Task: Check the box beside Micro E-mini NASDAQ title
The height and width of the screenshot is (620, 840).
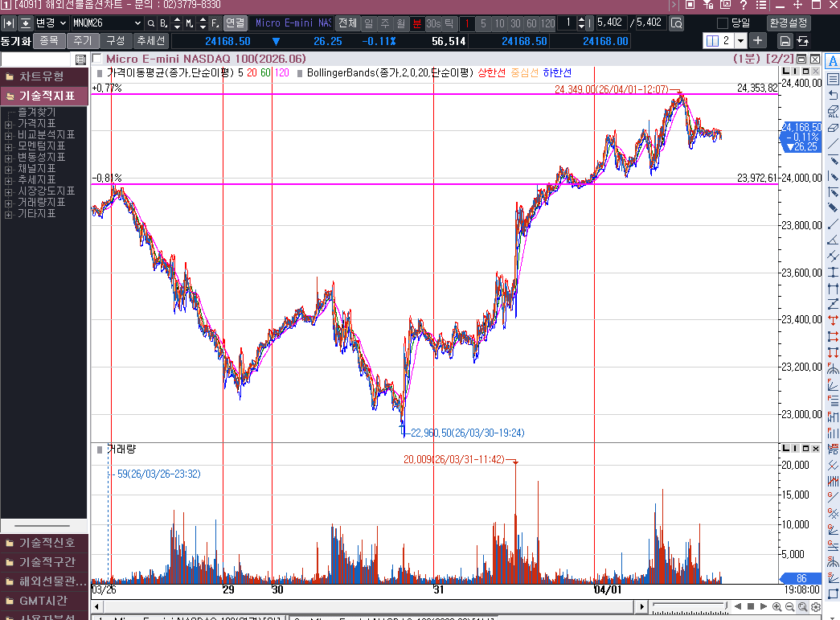Action: point(97,59)
